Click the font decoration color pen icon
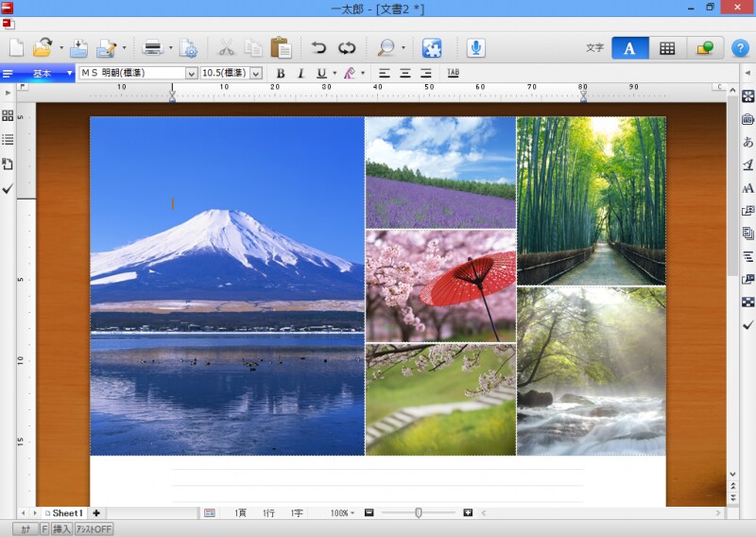Viewport: 756px width, 537px height. (x=350, y=73)
